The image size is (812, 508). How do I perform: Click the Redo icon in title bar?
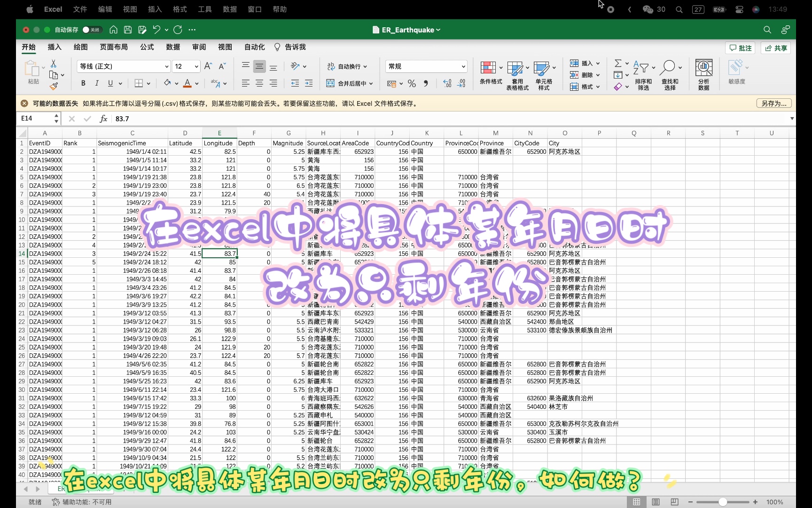[x=178, y=30]
